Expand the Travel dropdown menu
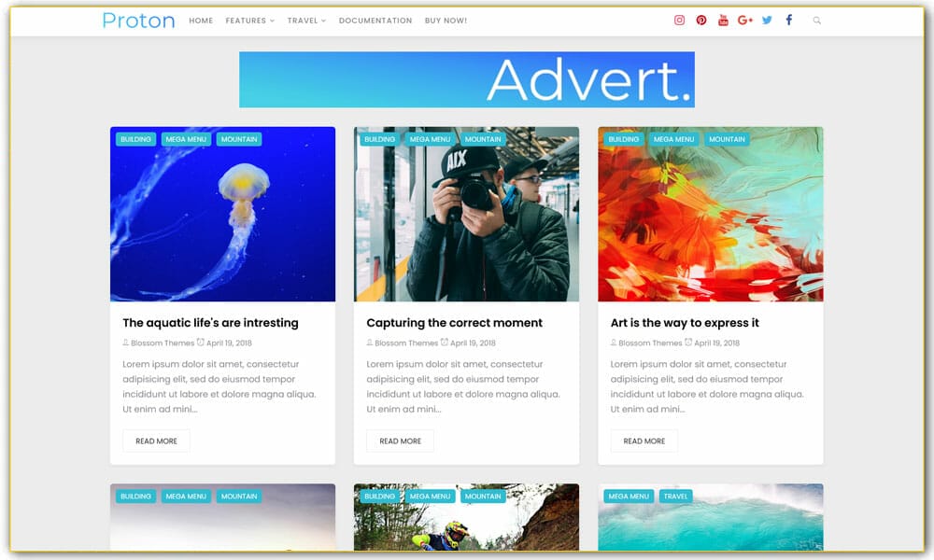The height and width of the screenshot is (560, 934). coord(306,21)
